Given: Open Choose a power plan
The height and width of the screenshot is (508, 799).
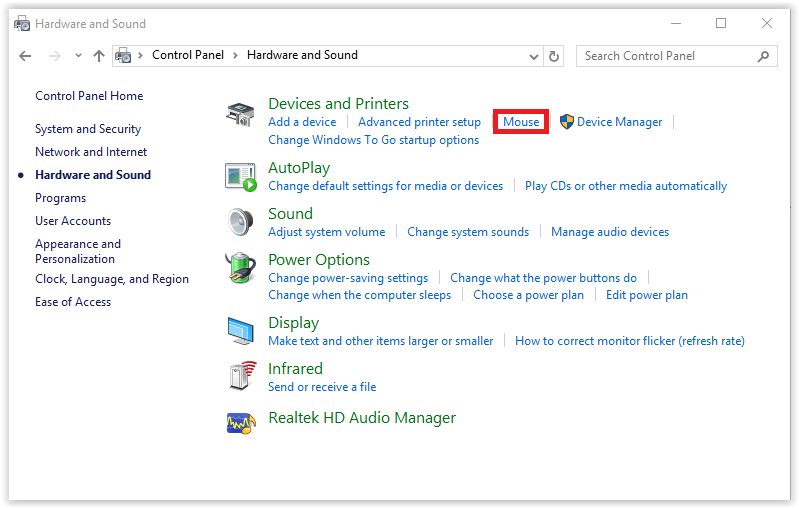Looking at the screenshot, I should [528, 295].
